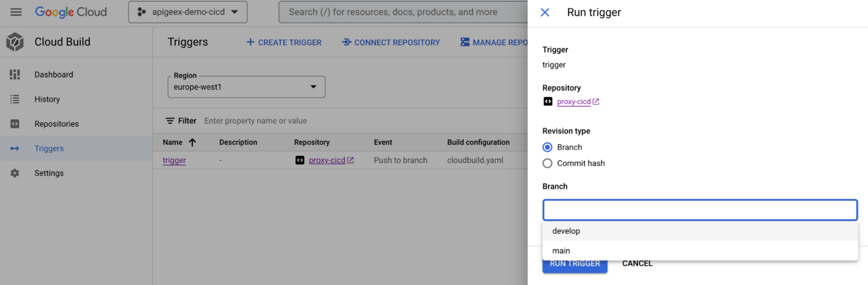Go to Triggers in sidebar
This screenshot has width=868, height=285.
point(49,149)
